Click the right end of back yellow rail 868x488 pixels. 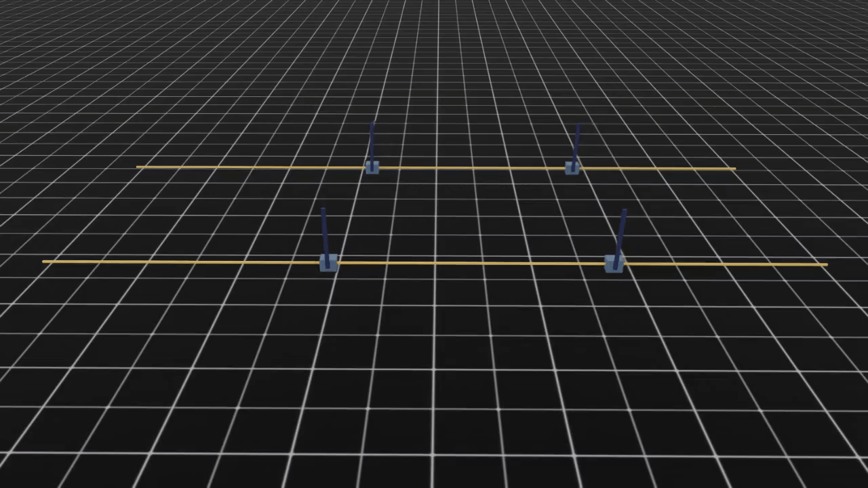tap(734, 169)
